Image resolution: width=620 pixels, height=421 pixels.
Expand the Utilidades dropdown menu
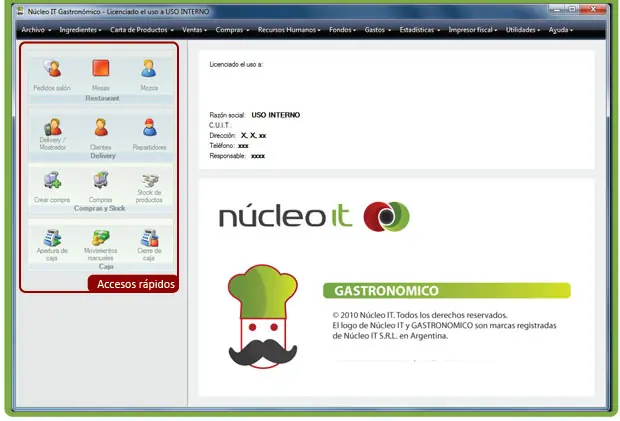click(523, 30)
